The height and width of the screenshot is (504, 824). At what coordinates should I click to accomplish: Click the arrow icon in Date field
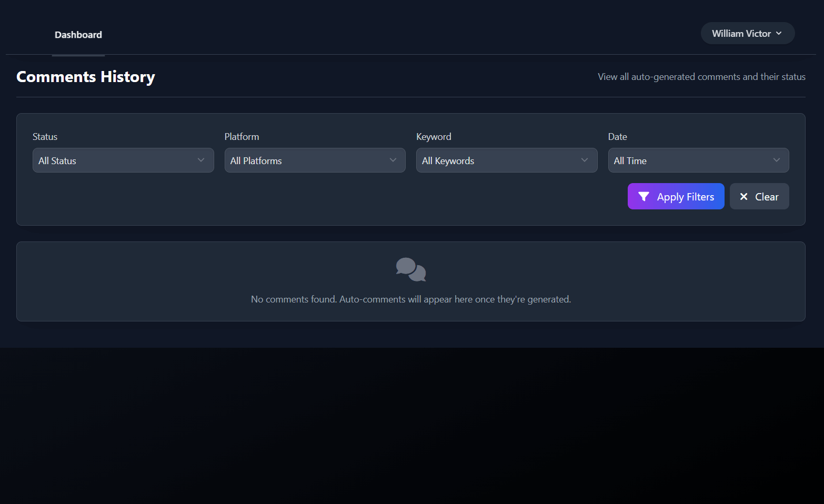pyautogui.click(x=777, y=160)
